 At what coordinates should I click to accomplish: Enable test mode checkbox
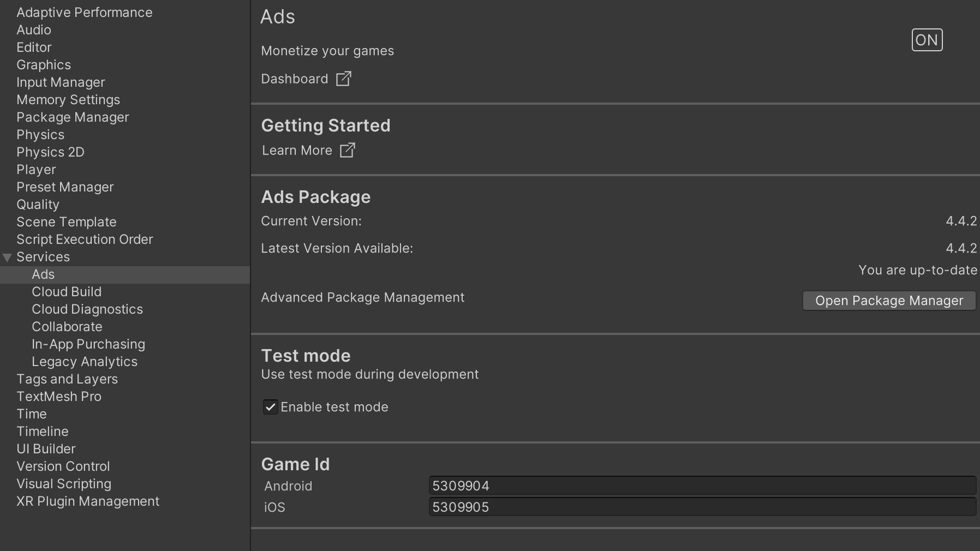point(271,407)
